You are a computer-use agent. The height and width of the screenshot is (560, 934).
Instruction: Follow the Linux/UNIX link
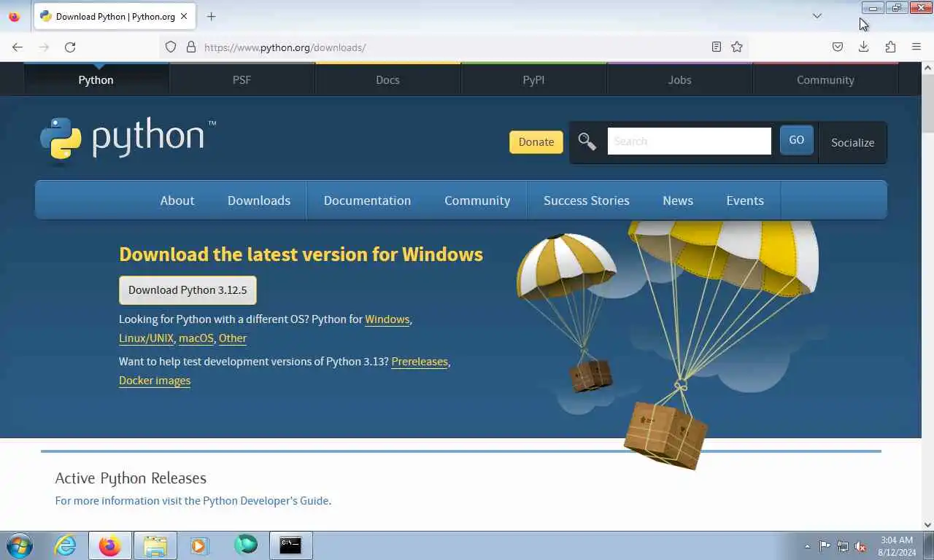point(146,338)
